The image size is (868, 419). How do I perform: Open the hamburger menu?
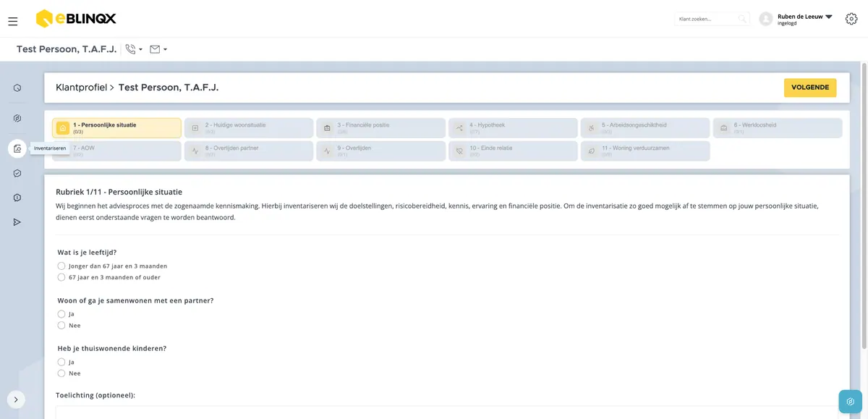13,21
